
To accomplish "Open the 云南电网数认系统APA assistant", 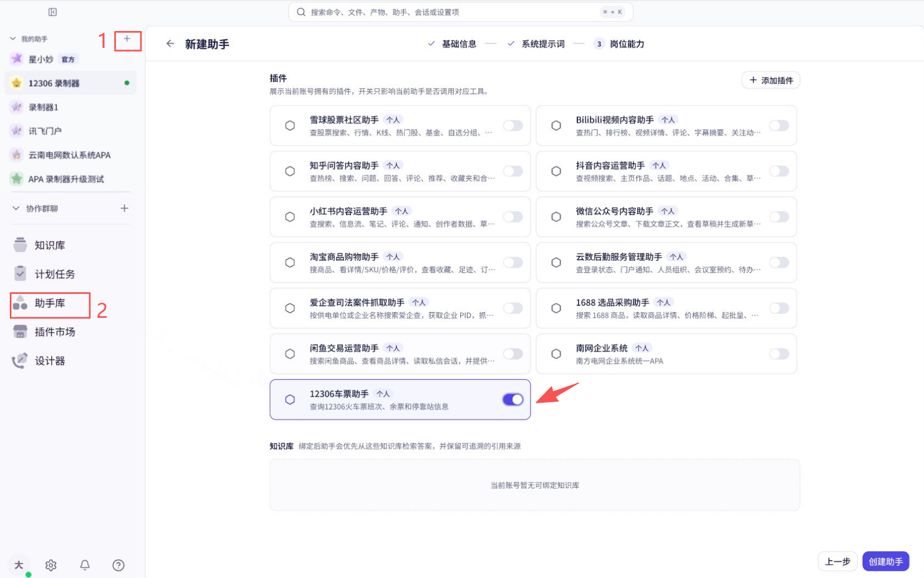I will click(71, 155).
